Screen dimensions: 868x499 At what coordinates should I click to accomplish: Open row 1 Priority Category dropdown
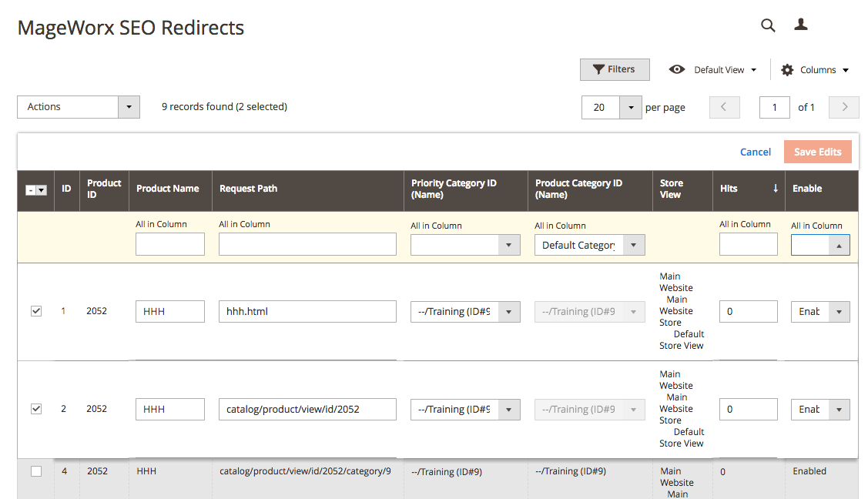[x=465, y=312]
